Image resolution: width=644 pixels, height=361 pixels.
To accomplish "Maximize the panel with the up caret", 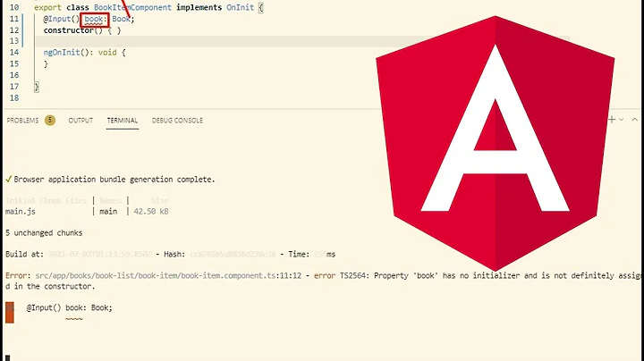I will tap(634, 120).
